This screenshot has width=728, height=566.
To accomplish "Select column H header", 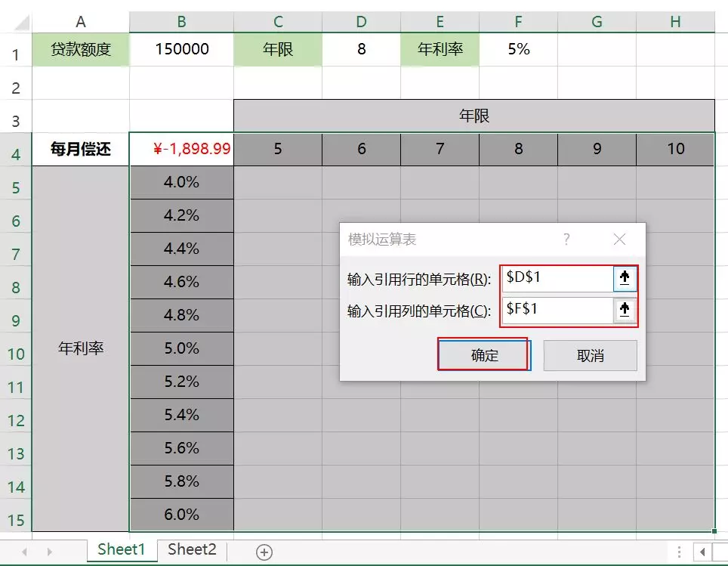I will click(x=676, y=22).
